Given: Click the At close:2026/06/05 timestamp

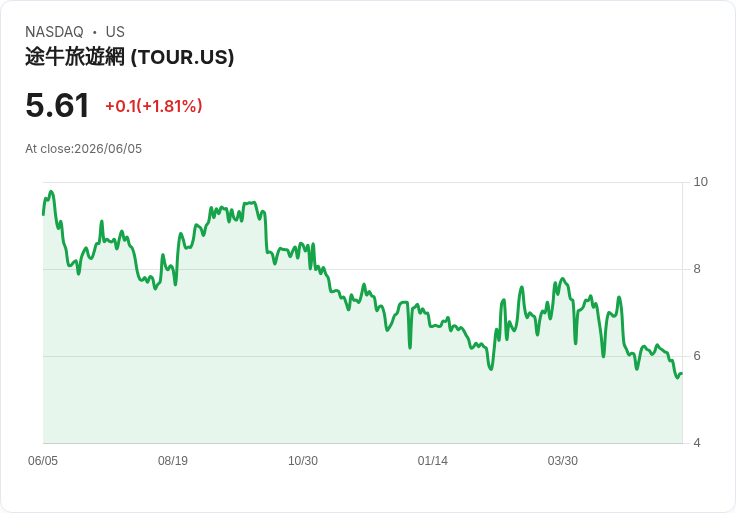Looking at the screenshot, I should [x=84, y=149].
